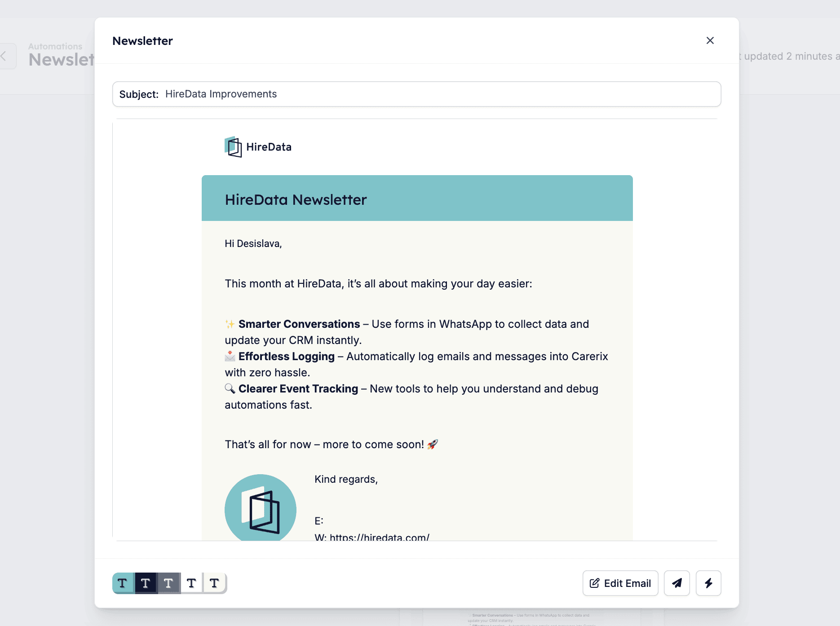Click the round HireData signature avatar
Image resolution: width=840 pixels, height=626 pixels.
coord(260,507)
